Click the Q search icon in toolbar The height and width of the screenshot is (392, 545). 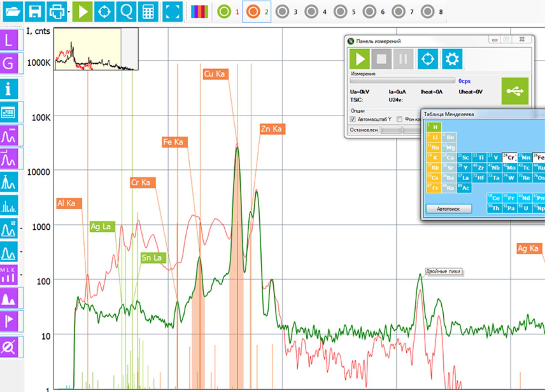coord(126,12)
